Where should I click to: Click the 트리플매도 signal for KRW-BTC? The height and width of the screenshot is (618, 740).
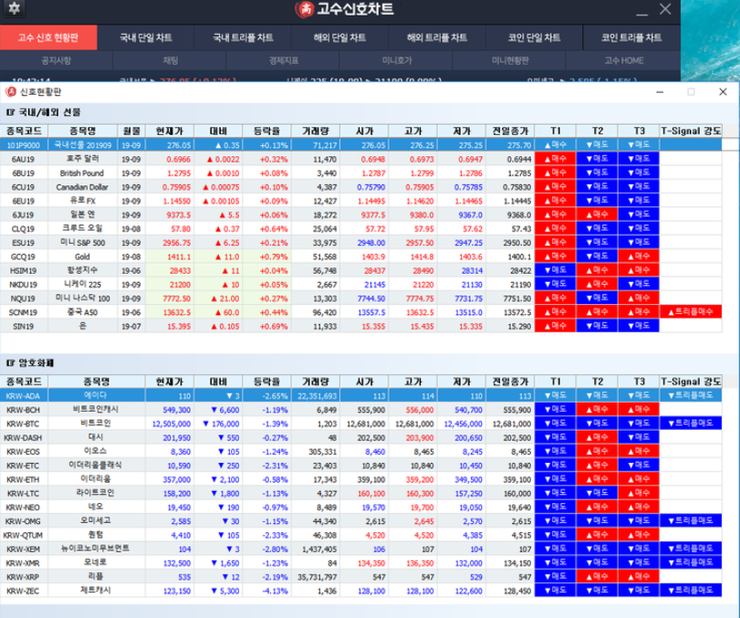click(691, 423)
